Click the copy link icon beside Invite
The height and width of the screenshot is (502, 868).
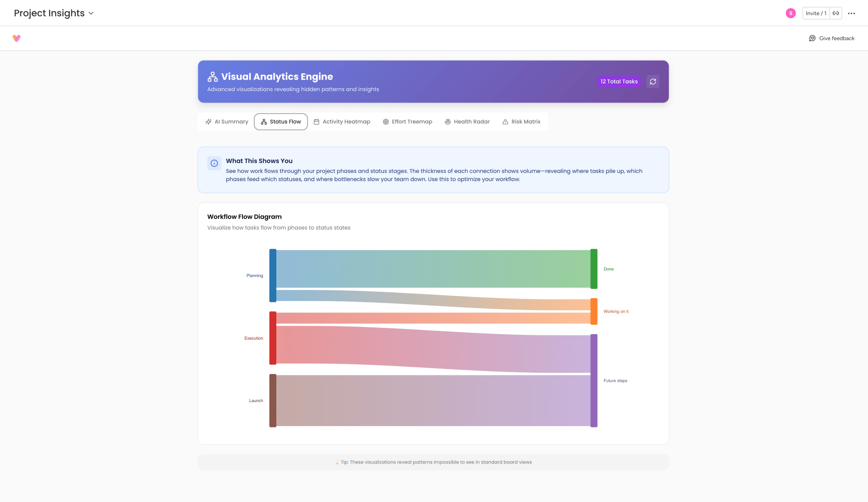tap(836, 13)
